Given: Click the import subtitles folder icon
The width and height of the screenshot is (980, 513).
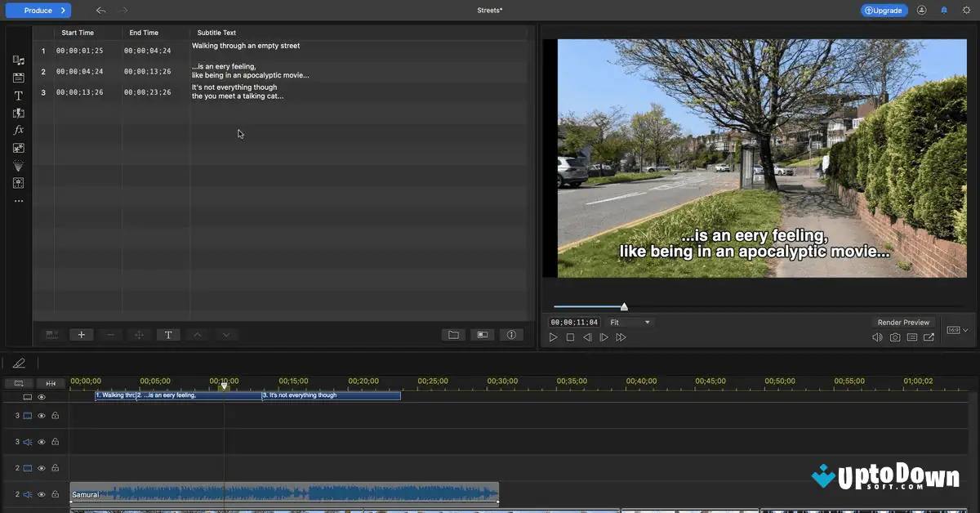Looking at the screenshot, I should 453,335.
